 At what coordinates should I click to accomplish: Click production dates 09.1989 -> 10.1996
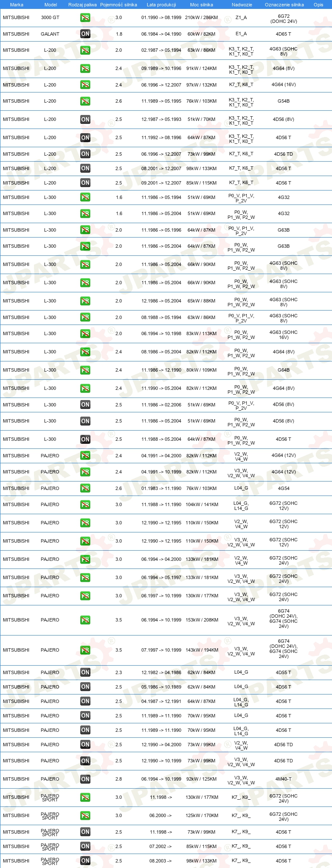pos(161,68)
